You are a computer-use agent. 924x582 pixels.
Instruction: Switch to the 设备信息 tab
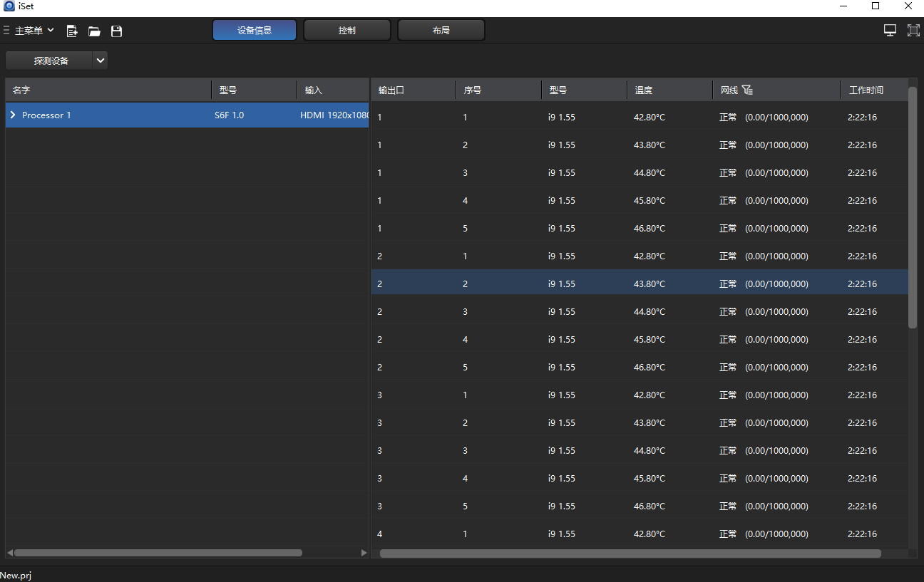click(255, 31)
